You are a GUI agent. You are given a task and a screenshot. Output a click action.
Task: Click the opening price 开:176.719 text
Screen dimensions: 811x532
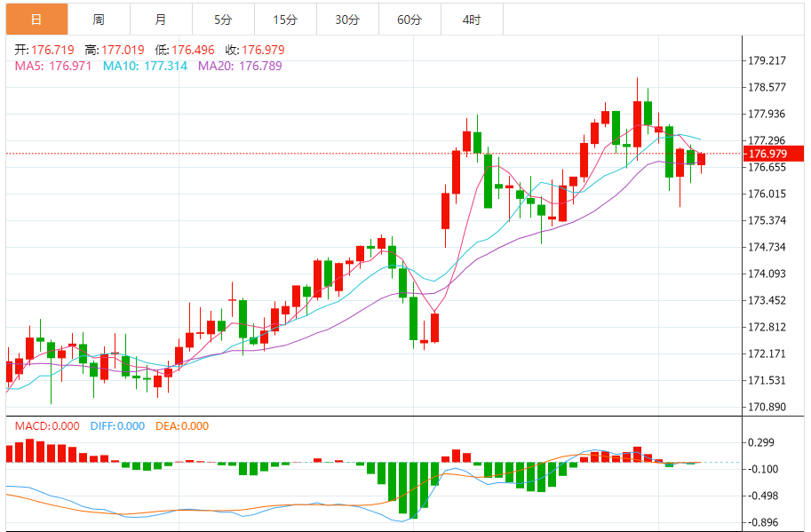(x=44, y=51)
